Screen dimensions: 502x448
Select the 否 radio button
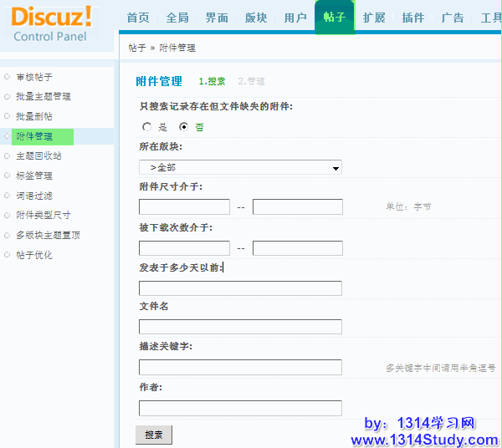coord(184,127)
